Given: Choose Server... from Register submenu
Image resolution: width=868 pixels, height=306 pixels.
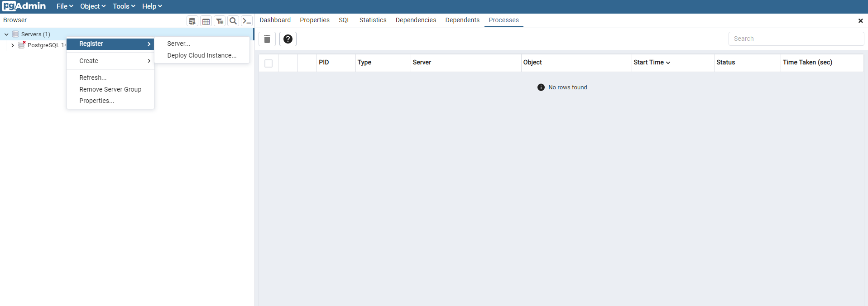Looking at the screenshot, I should point(178,44).
